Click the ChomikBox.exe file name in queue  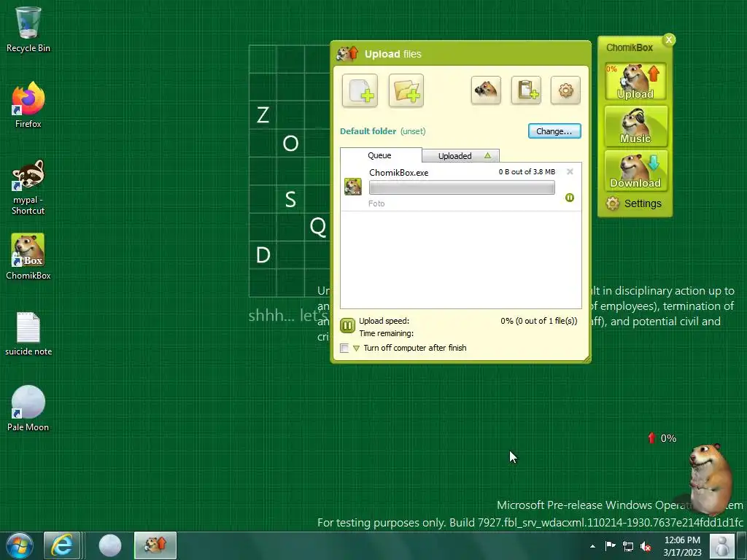[399, 173]
